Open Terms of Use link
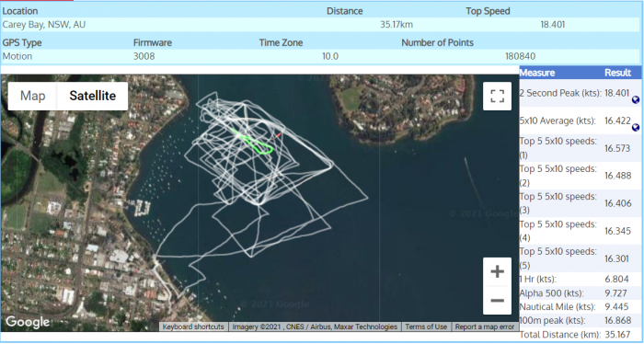Viewport: 644px width, 344px height. (426, 327)
